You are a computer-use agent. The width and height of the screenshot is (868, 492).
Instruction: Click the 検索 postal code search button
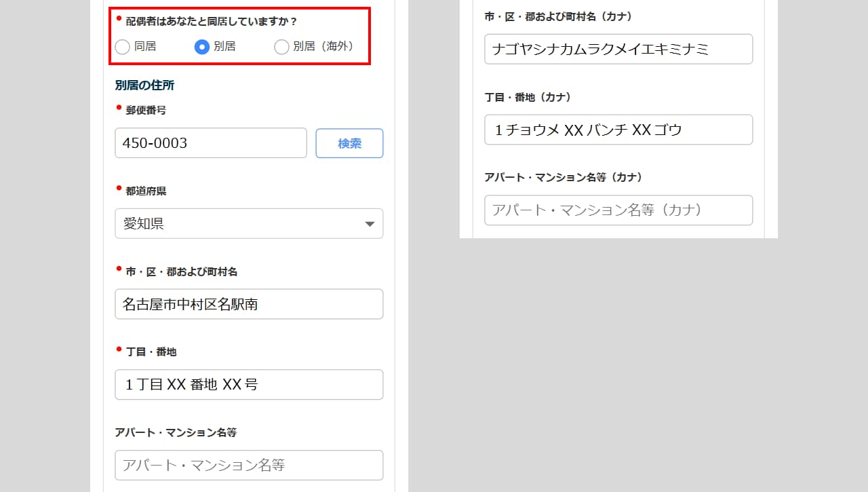pos(349,143)
